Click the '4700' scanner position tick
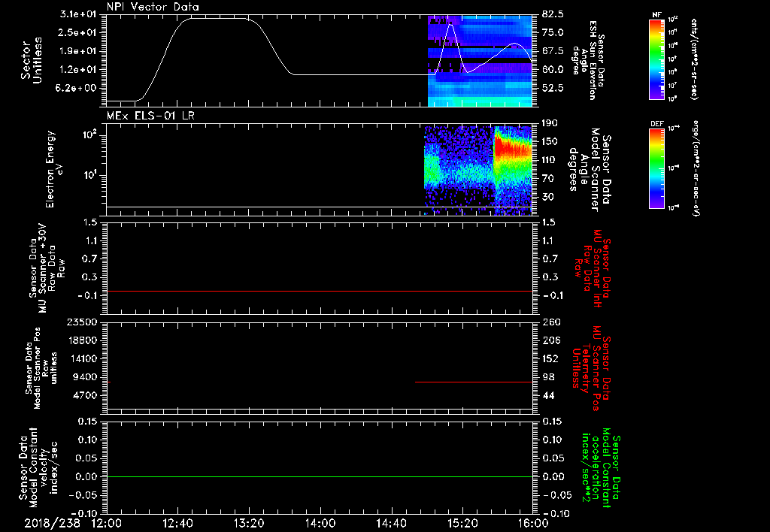 tap(86, 395)
